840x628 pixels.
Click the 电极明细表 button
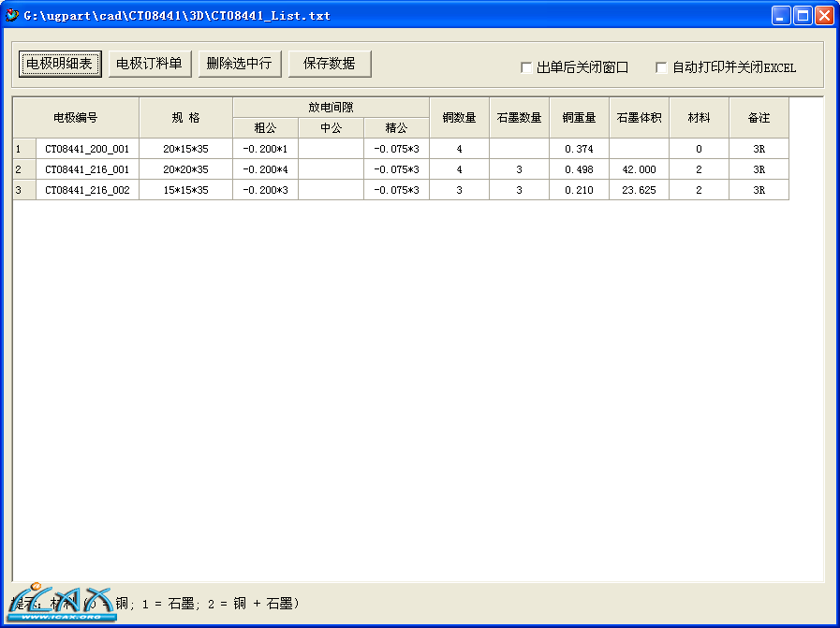(59, 64)
